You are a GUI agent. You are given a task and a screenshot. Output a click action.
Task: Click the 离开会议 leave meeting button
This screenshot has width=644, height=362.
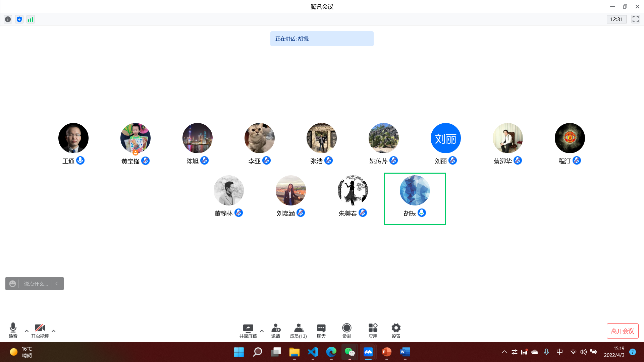coord(623,331)
